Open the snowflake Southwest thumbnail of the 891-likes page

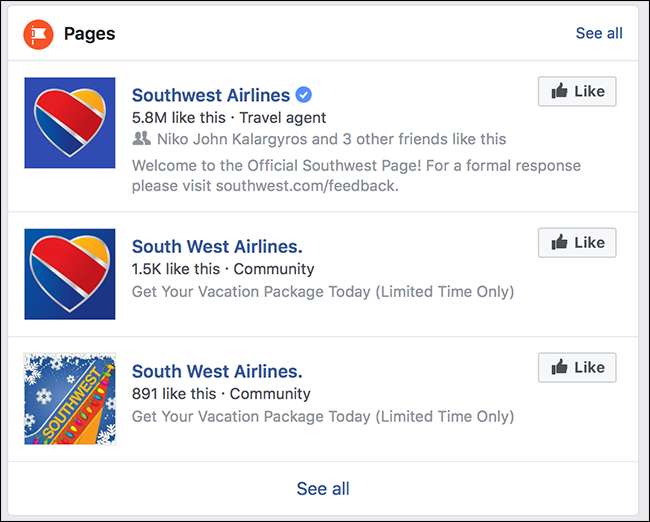(70, 398)
